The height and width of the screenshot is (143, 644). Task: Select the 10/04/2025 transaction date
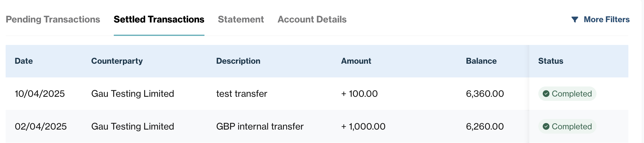[40, 94]
